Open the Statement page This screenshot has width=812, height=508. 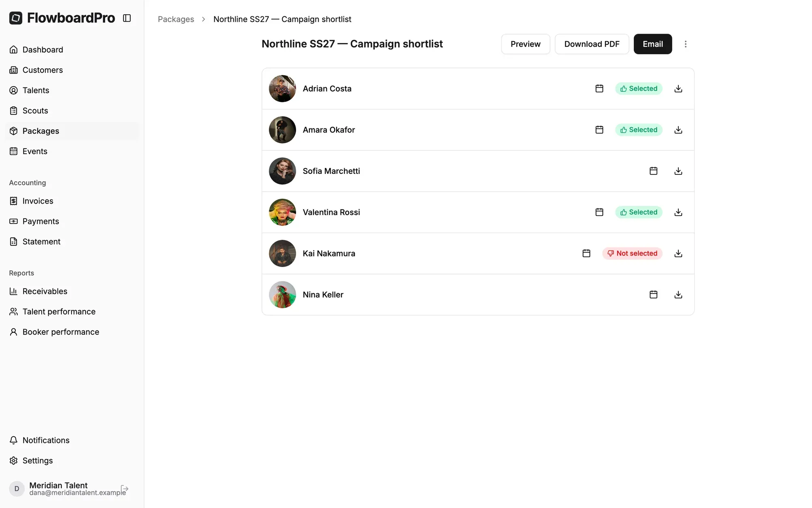(72, 241)
